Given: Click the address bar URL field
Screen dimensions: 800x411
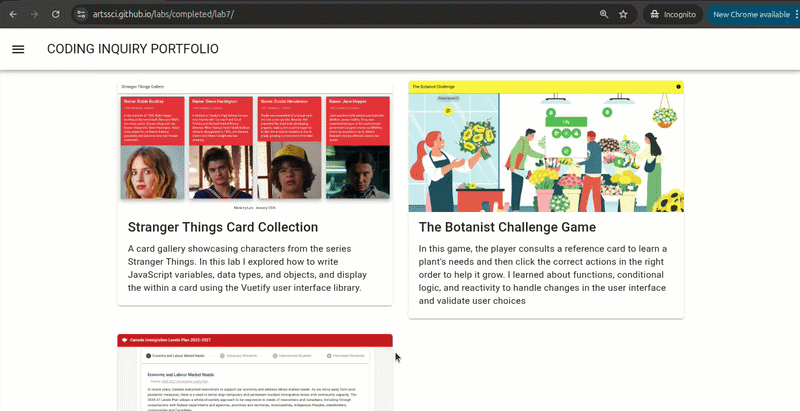Looking at the screenshot, I should coord(300,15).
